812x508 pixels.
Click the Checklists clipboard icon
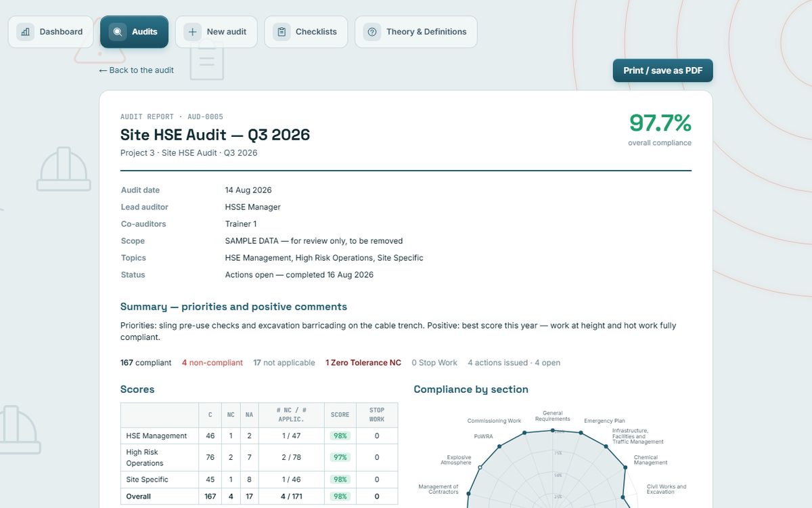point(281,32)
